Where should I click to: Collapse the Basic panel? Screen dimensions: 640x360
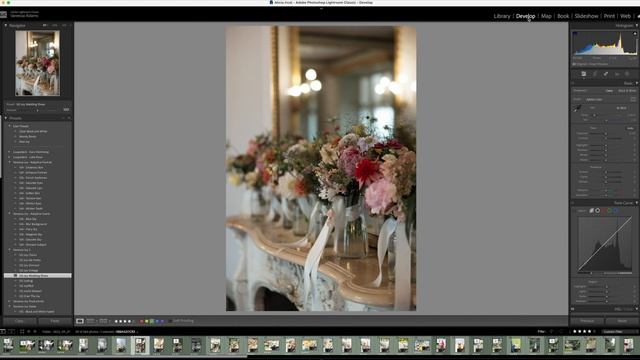click(636, 83)
